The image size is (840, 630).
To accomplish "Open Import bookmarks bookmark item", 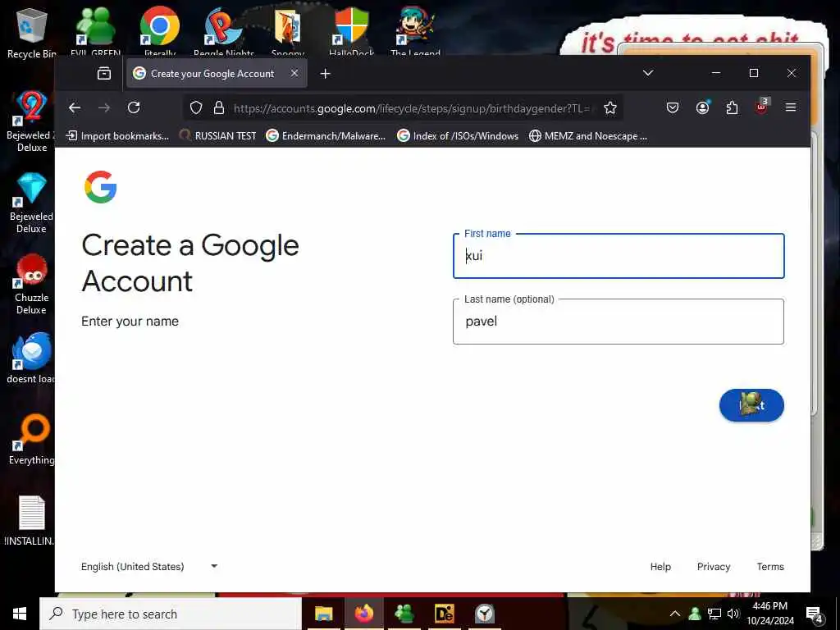I will [x=117, y=136].
